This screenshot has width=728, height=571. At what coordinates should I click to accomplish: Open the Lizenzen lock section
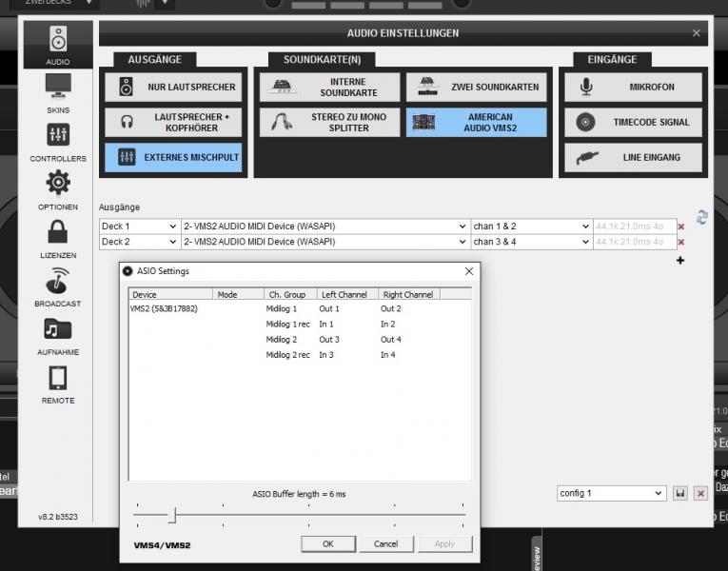(x=58, y=239)
